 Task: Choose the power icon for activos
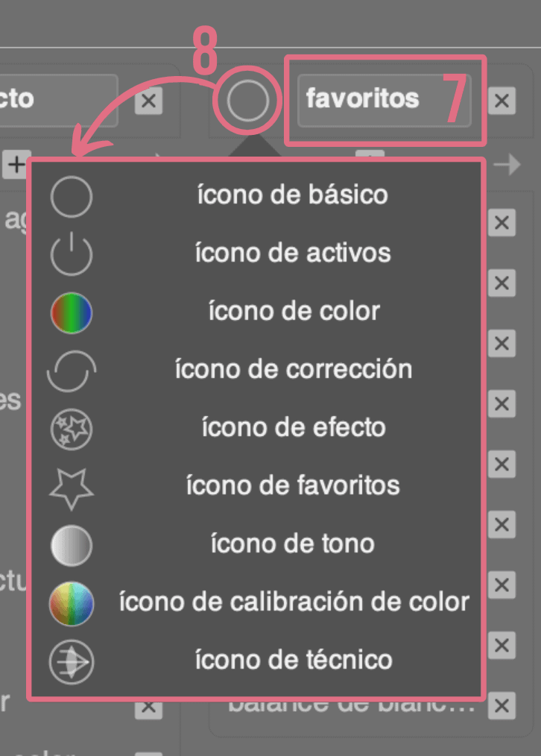point(72,254)
